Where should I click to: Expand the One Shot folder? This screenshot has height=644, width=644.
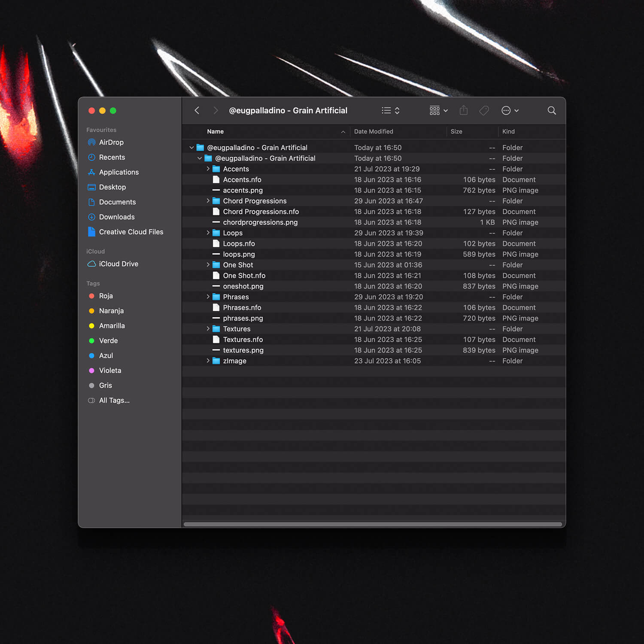click(x=208, y=264)
